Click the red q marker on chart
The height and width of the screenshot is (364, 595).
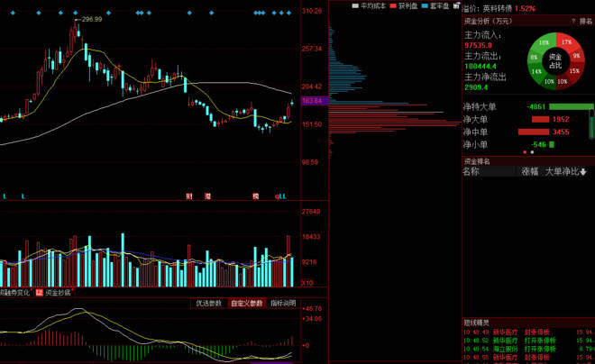pos(277,196)
